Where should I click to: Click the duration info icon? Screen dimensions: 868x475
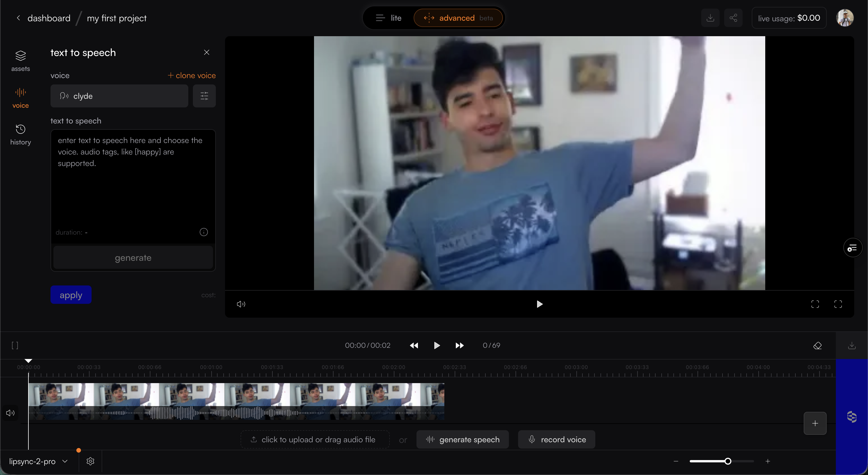click(204, 232)
